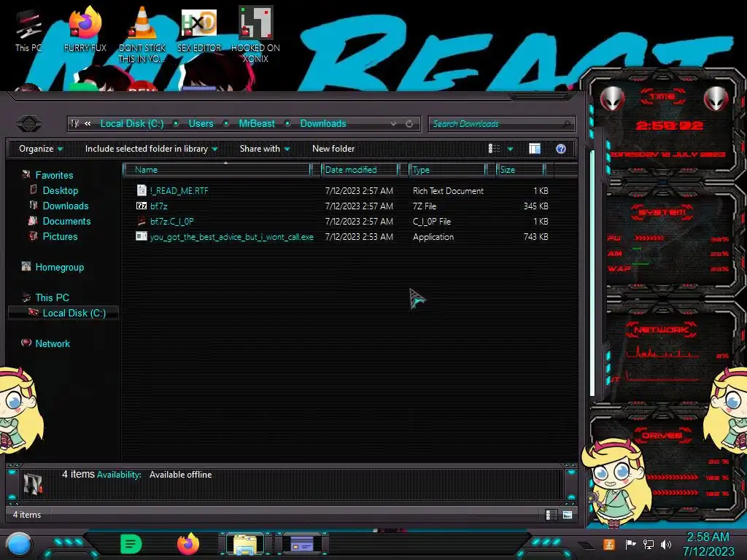Expand the address bar history dropdown
747x560 pixels.
(x=393, y=124)
